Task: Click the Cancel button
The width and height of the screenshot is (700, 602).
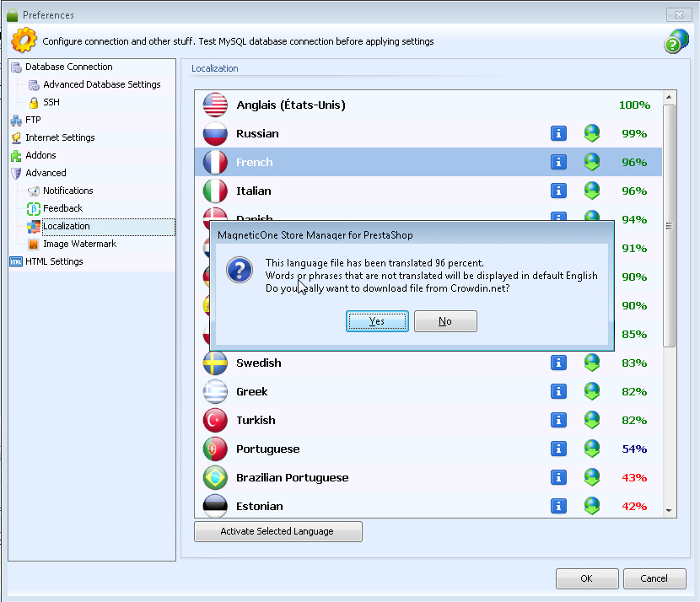Action: [654, 578]
